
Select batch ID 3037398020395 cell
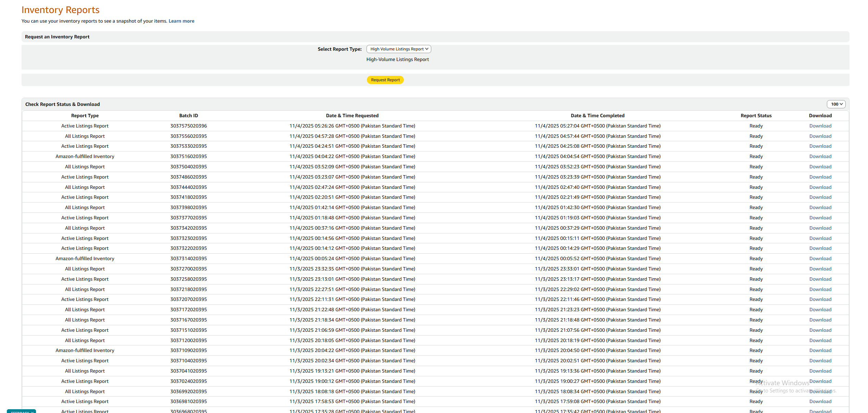click(x=189, y=207)
